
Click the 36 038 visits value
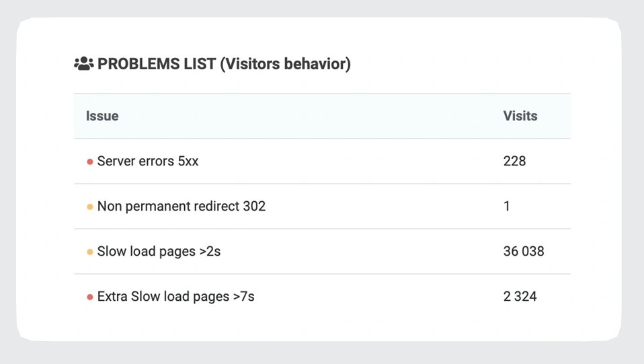coord(524,252)
